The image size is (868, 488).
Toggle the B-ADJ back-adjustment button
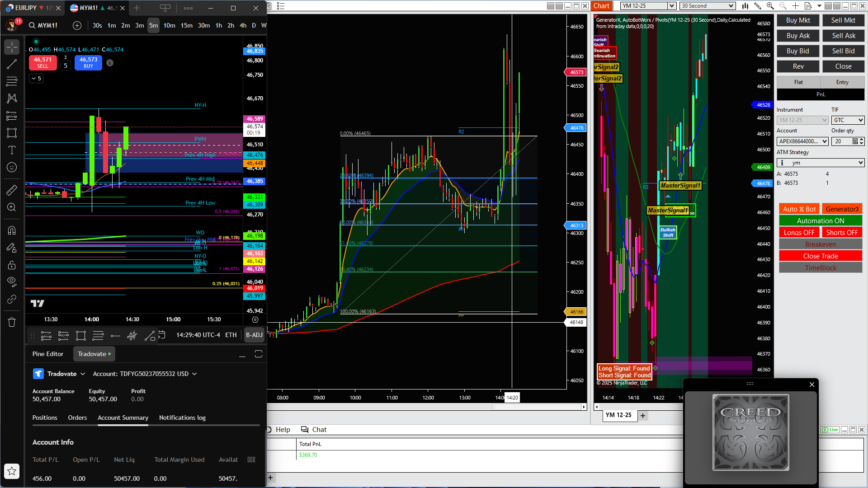(x=254, y=335)
